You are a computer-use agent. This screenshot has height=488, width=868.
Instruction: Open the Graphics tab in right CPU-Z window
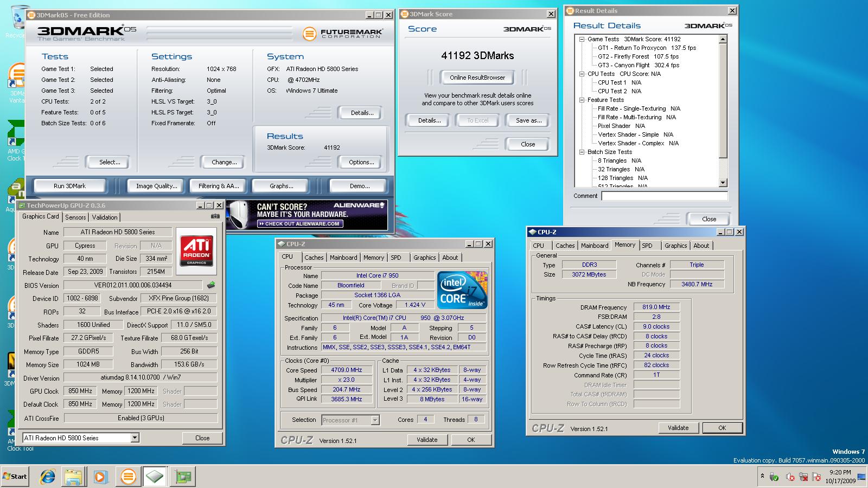[x=676, y=246]
